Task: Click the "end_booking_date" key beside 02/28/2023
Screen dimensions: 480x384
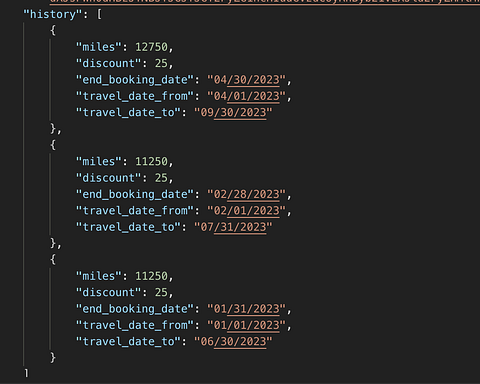Action: [135, 195]
